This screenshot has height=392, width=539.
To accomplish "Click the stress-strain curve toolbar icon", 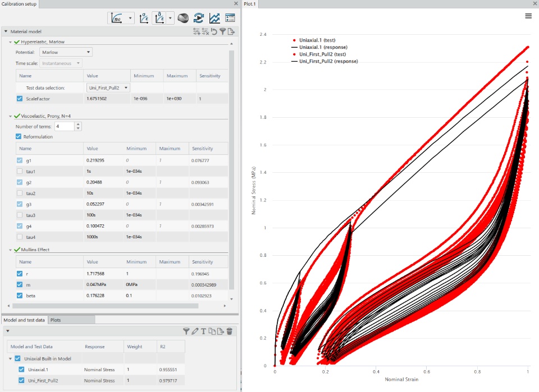I will 144,18.
